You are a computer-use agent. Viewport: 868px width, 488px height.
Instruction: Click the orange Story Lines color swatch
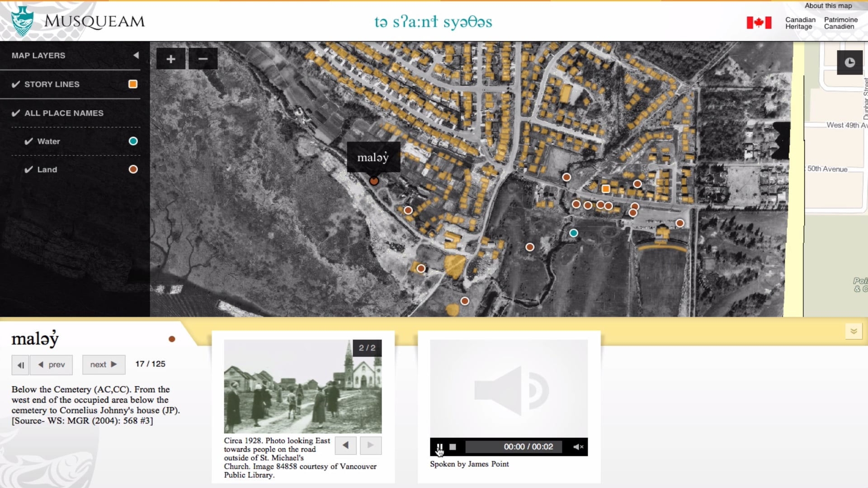coord(133,84)
